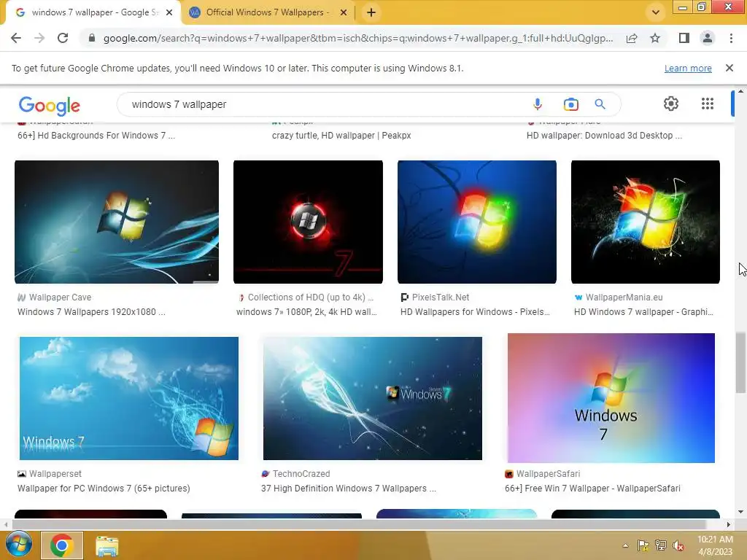Image resolution: width=747 pixels, height=560 pixels.
Task: Open the Chrome profile avatar menu
Action: [708, 38]
